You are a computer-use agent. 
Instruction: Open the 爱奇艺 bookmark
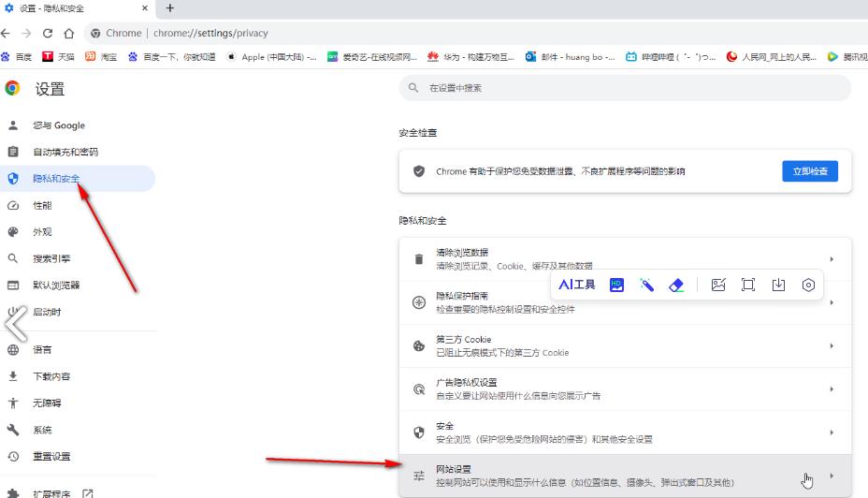(372, 56)
